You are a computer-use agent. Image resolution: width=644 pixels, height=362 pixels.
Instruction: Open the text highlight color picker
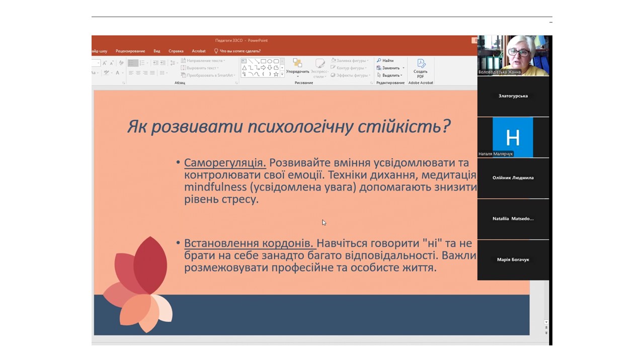(x=108, y=73)
